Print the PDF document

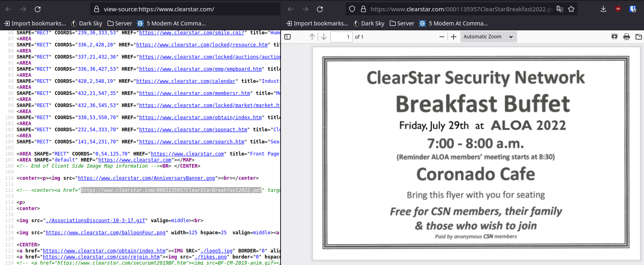point(627,37)
